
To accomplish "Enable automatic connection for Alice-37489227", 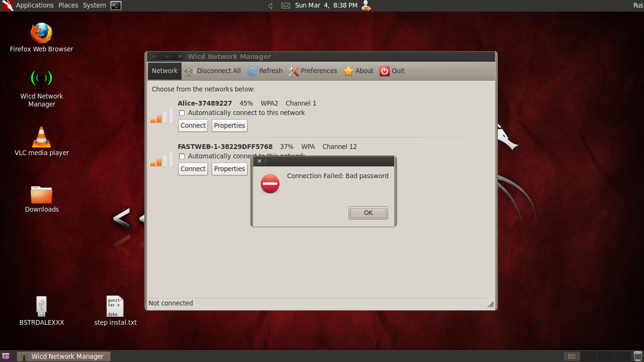I will point(182,113).
